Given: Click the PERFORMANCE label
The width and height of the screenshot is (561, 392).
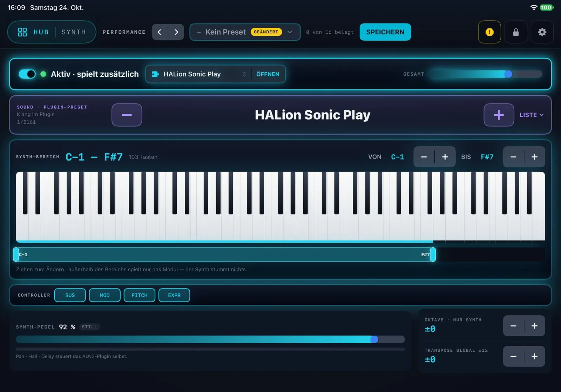Looking at the screenshot, I should click(124, 32).
